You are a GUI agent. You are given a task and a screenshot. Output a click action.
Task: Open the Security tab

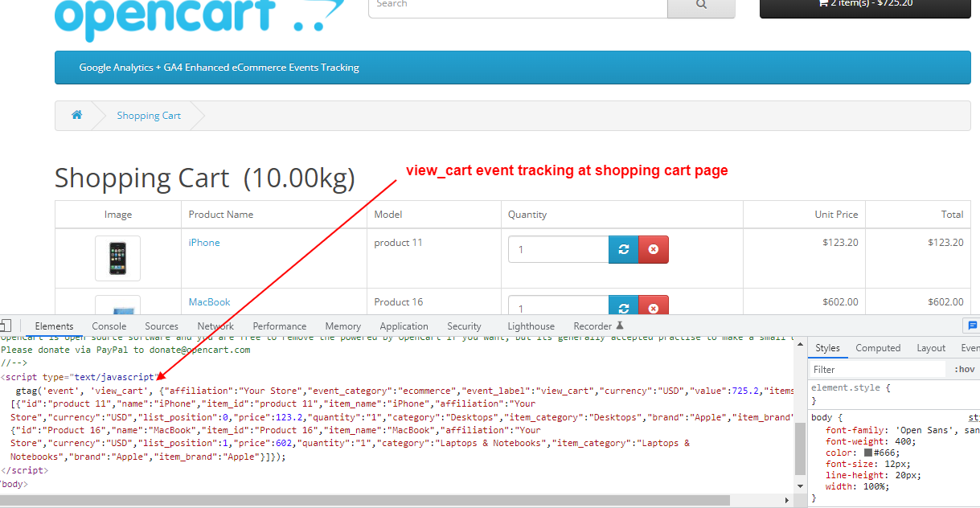click(464, 326)
